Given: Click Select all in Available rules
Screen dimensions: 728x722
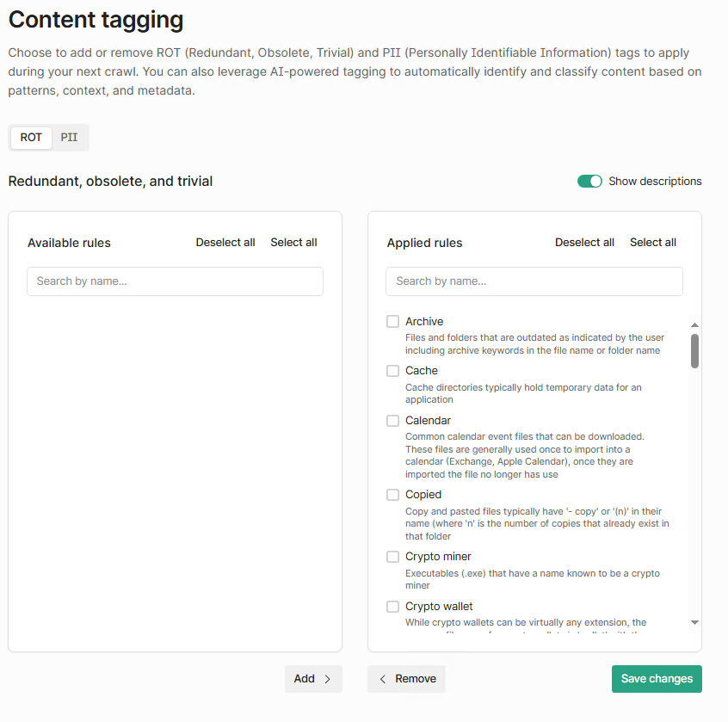Looking at the screenshot, I should (x=293, y=243).
